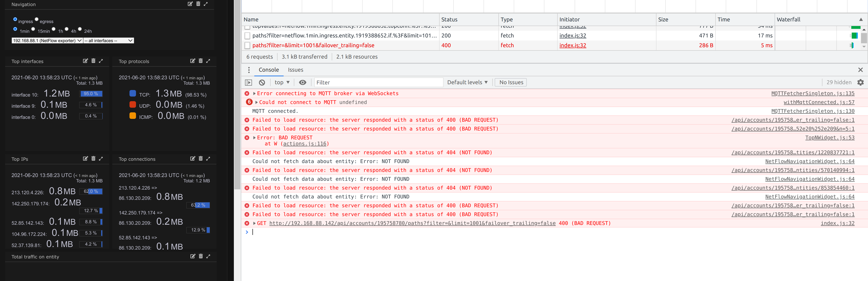
Task: Delete the Top protocols widget
Action: pos(200,61)
